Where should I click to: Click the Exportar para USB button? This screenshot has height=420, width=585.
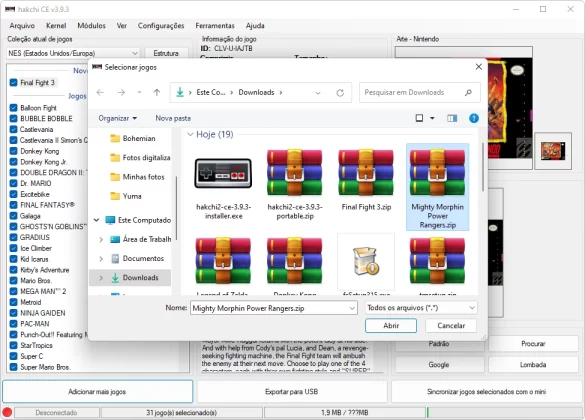click(292, 392)
